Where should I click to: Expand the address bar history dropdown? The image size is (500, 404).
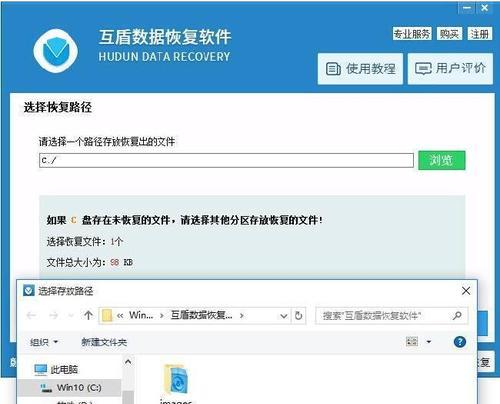pos(284,315)
